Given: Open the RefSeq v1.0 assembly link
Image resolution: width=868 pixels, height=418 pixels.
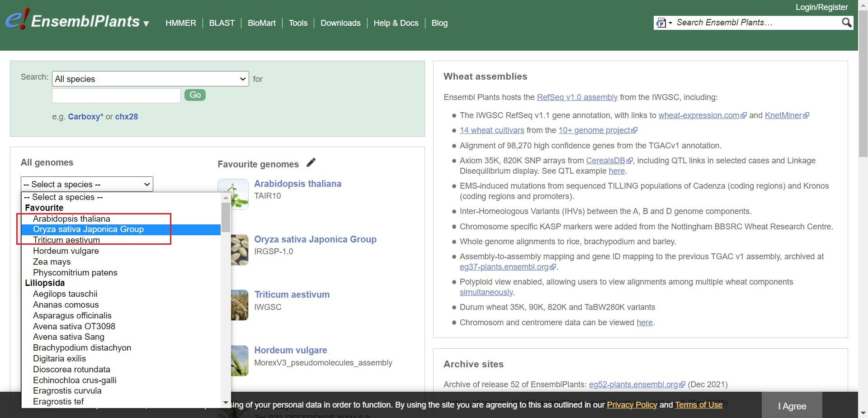Looking at the screenshot, I should 577,97.
